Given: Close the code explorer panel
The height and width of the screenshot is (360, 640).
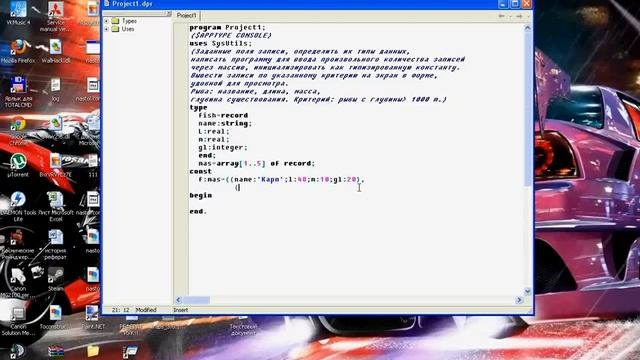Looking at the screenshot, I should tap(169, 14).
